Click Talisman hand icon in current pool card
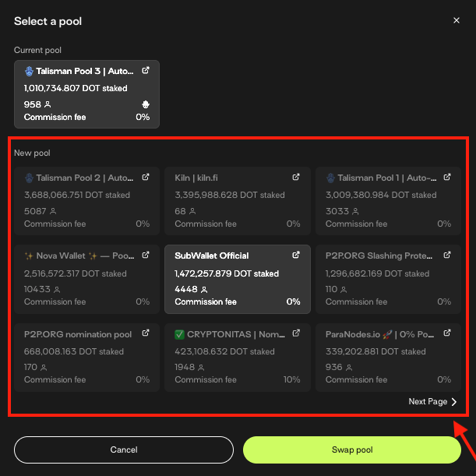 [x=146, y=104]
